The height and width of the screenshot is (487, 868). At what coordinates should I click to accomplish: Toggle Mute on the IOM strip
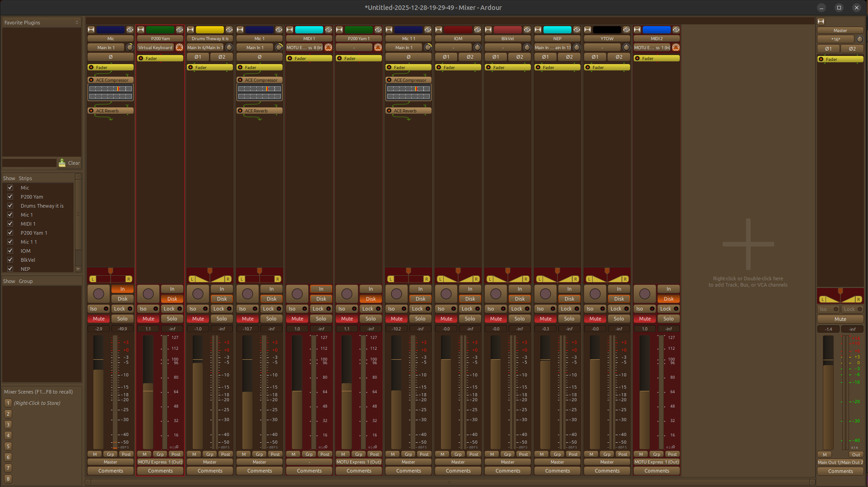pos(446,319)
